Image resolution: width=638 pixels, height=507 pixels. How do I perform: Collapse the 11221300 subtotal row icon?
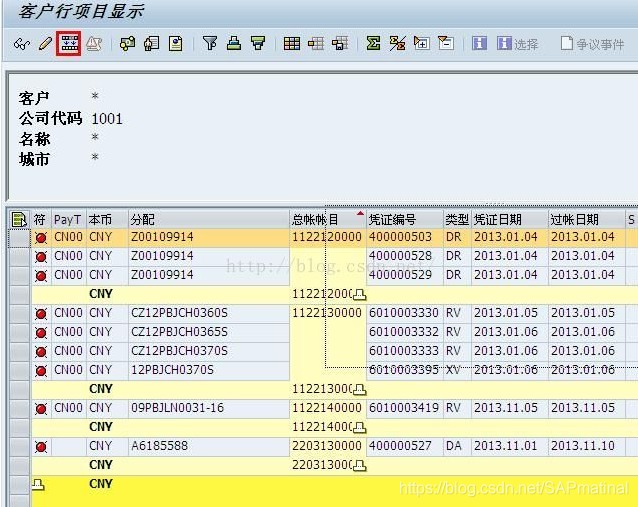tap(359, 389)
